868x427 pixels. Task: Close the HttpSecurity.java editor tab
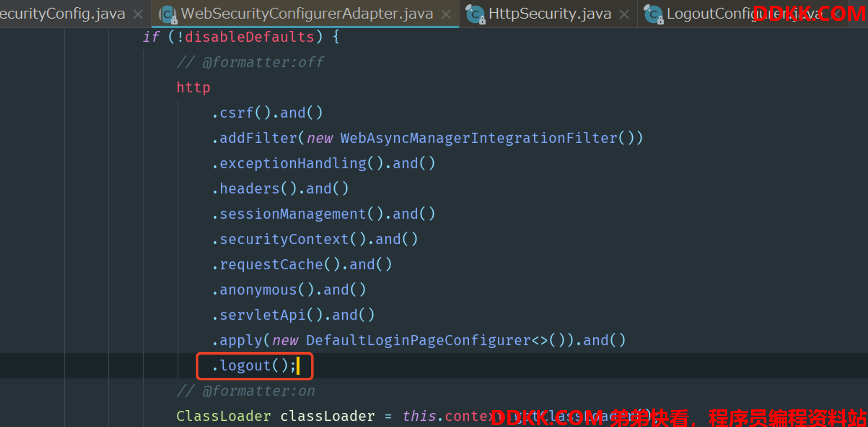pos(624,14)
